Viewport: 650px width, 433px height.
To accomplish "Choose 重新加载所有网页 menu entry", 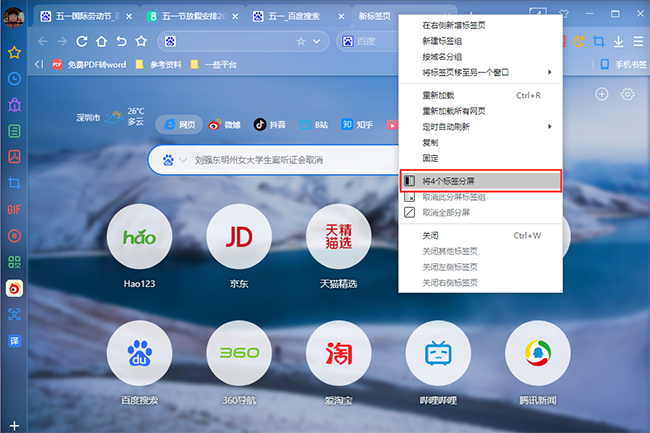I will pyautogui.click(x=480, y=111).
